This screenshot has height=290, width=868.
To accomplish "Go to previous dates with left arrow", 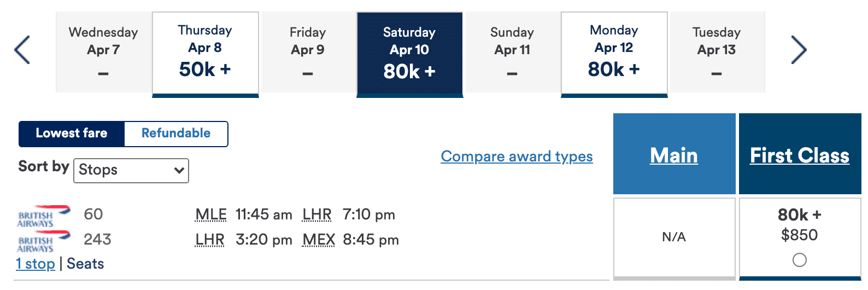I will coord(22,50).
